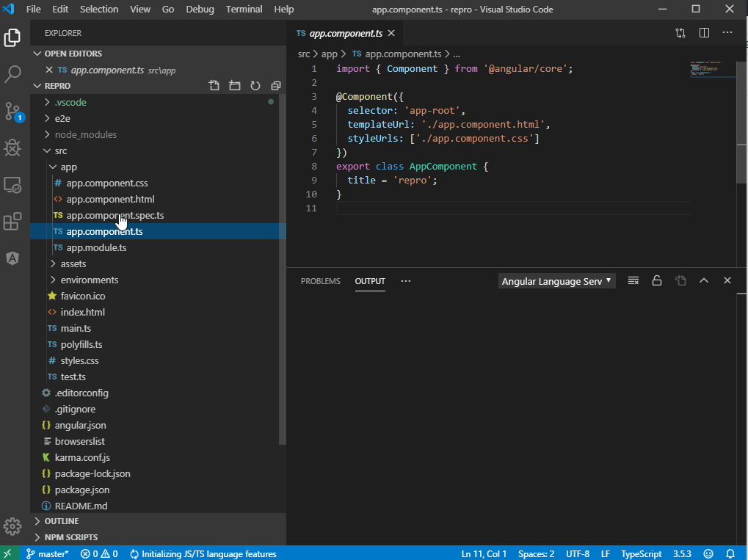The width and height of the screenshot is (748, 560).
Task: Change indentation Spaces: 2
Action: coord(536,554)
